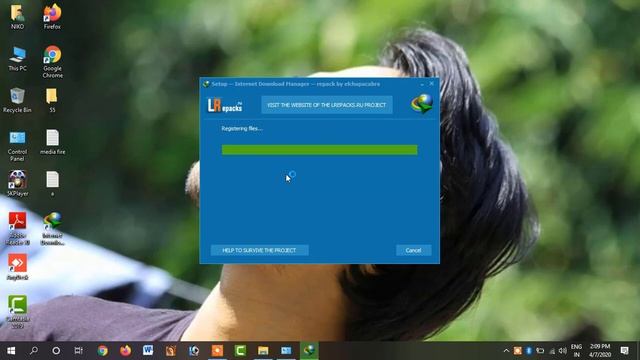Click the green installation progress bar
The width and height of the screenshot is (640, 360).
pyautogui.click(x=320, y=150)
